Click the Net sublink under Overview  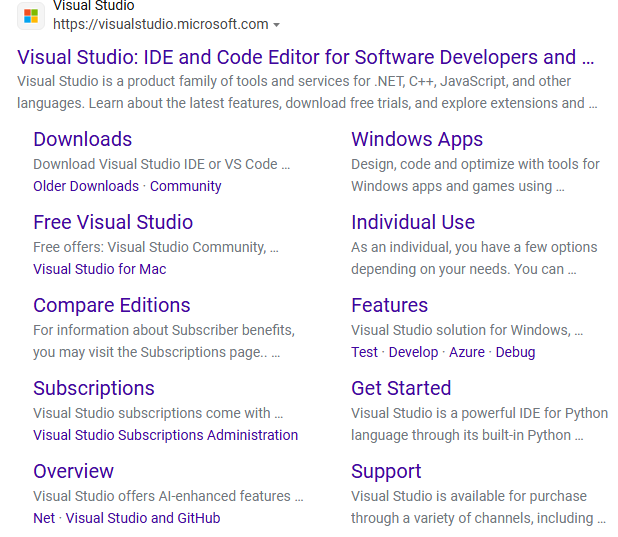[x=44, y=518]
